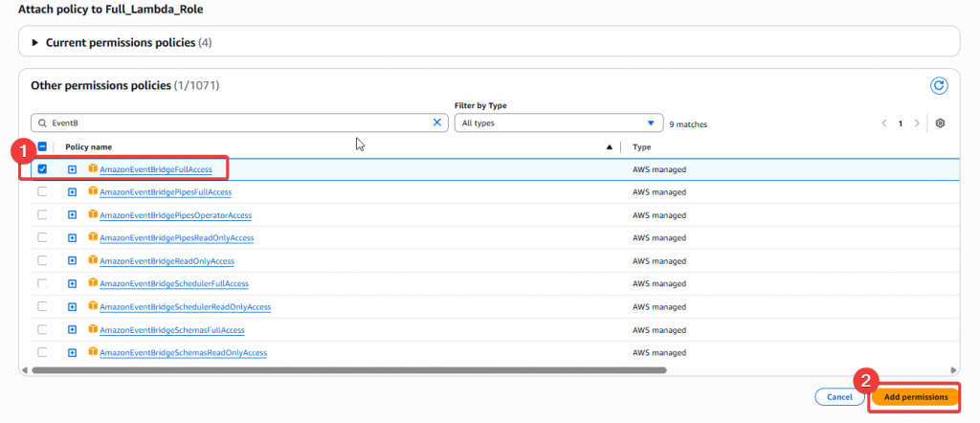
Task: Expand AmazonEventBridgeFullAccess policy details
Action: [72, 169]
